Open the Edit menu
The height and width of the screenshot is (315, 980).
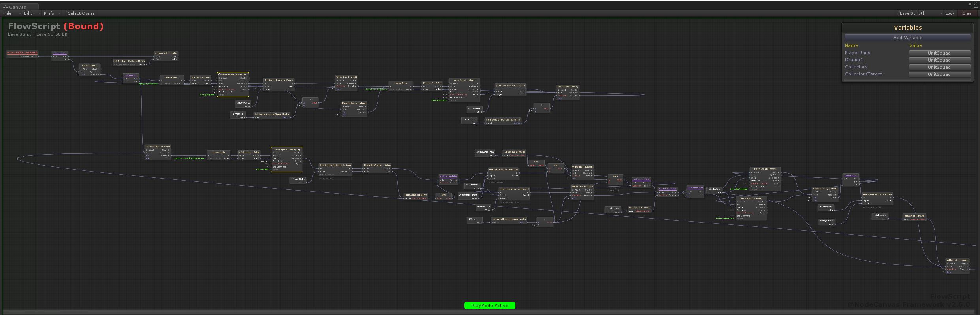click(x=28, y=13)
